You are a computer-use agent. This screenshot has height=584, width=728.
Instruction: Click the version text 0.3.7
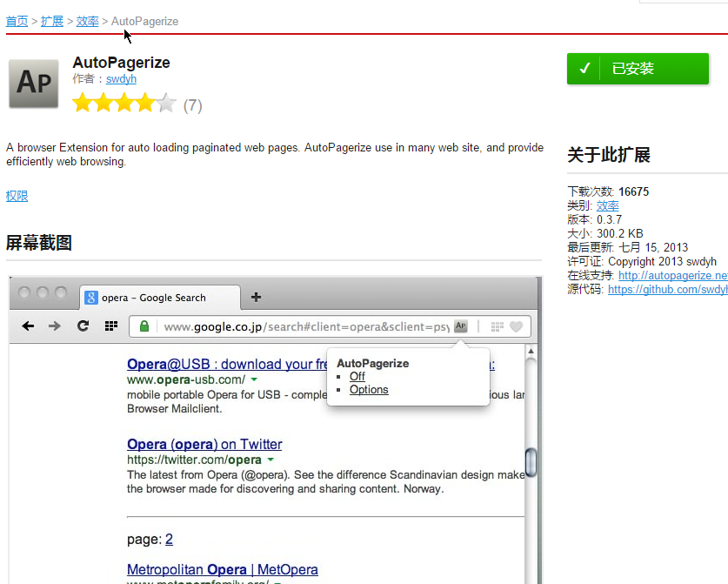point(609,219)
